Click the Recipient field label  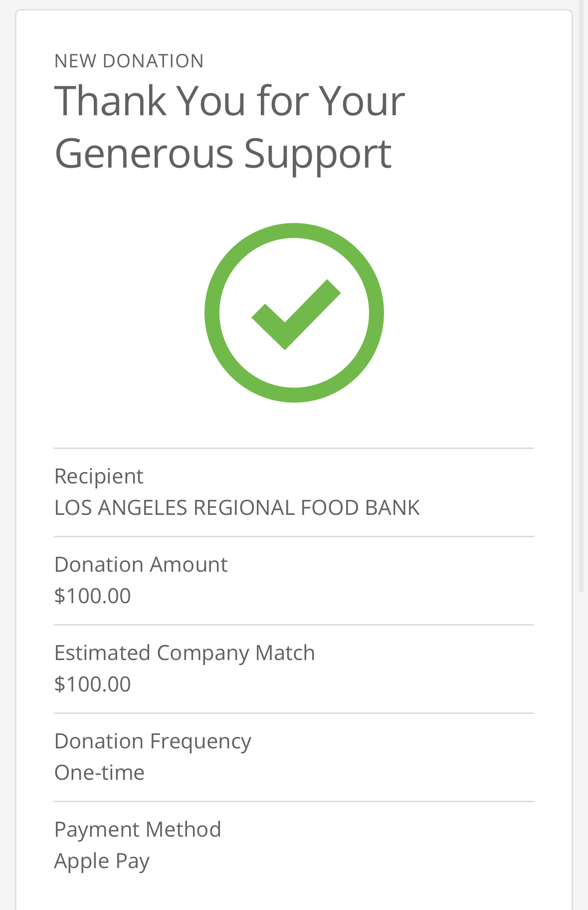[99, 476]
